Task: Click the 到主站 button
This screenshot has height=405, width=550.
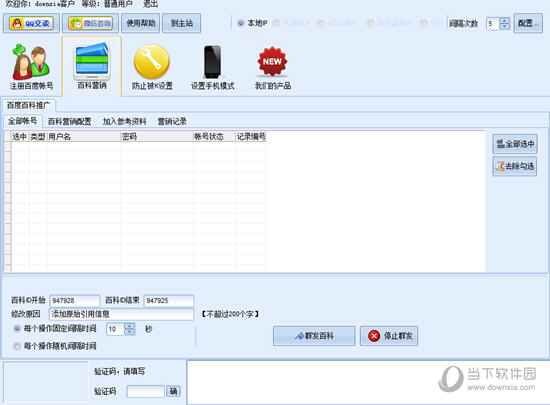Action: pyautogui.click(x=182, y=23)
